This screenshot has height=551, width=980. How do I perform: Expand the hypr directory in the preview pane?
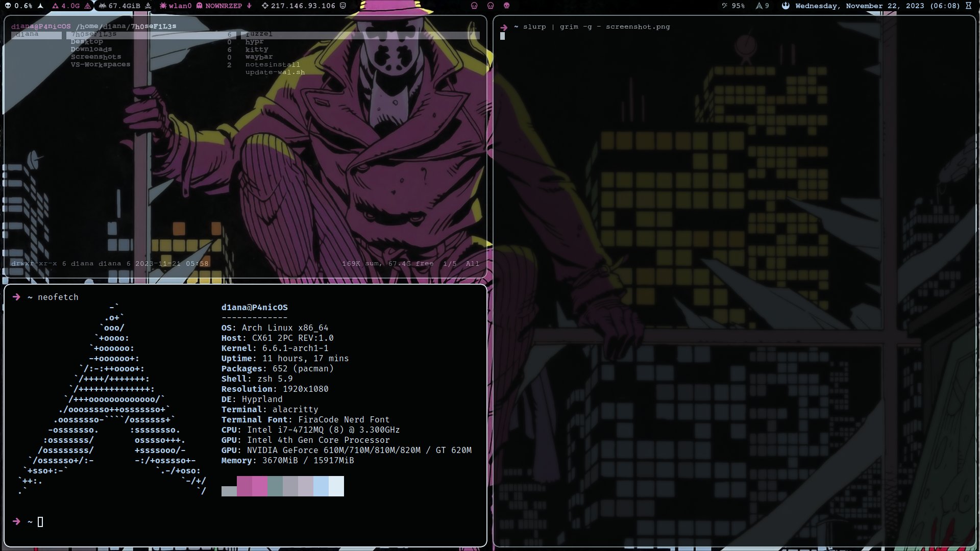click(256, 41)
